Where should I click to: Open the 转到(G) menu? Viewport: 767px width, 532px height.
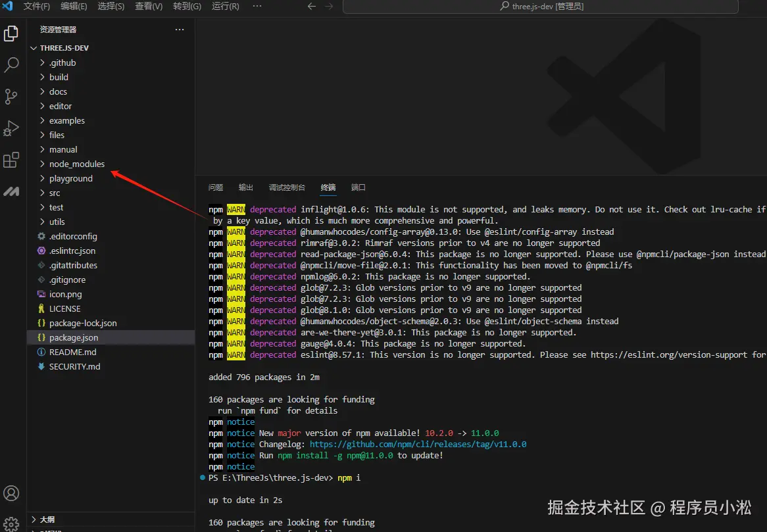[187, 7]
